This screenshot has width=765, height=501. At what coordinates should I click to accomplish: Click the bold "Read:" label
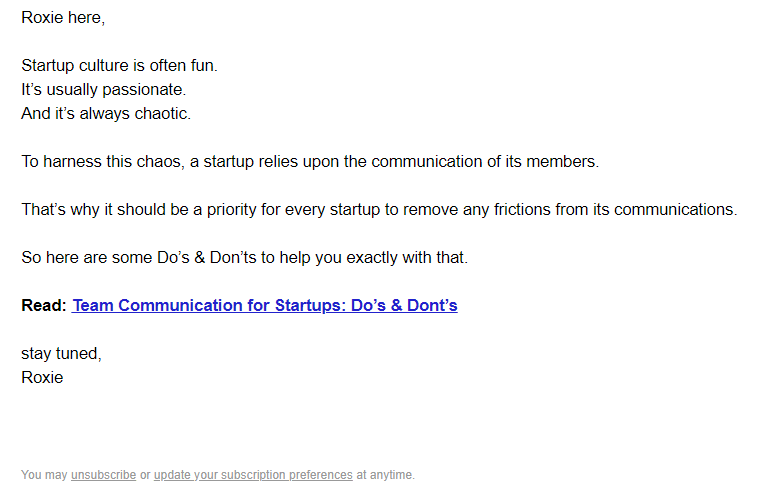[44, 306]
